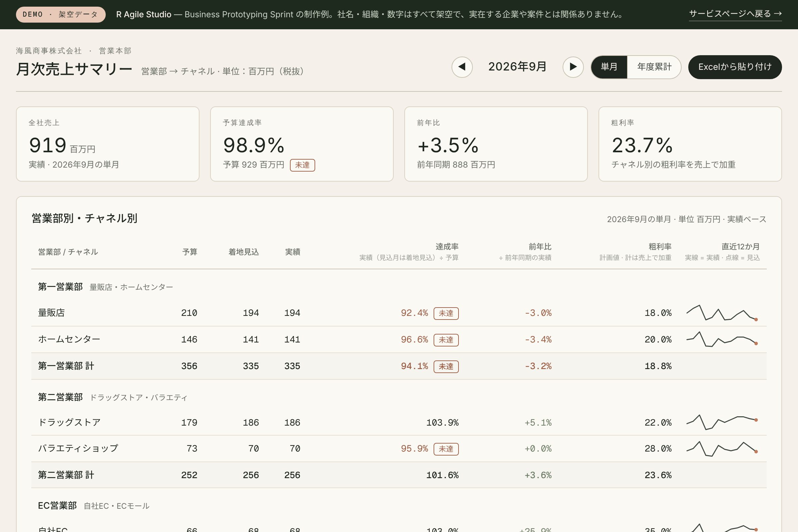Click the 月次売上サマリー page title

point(74,69)
